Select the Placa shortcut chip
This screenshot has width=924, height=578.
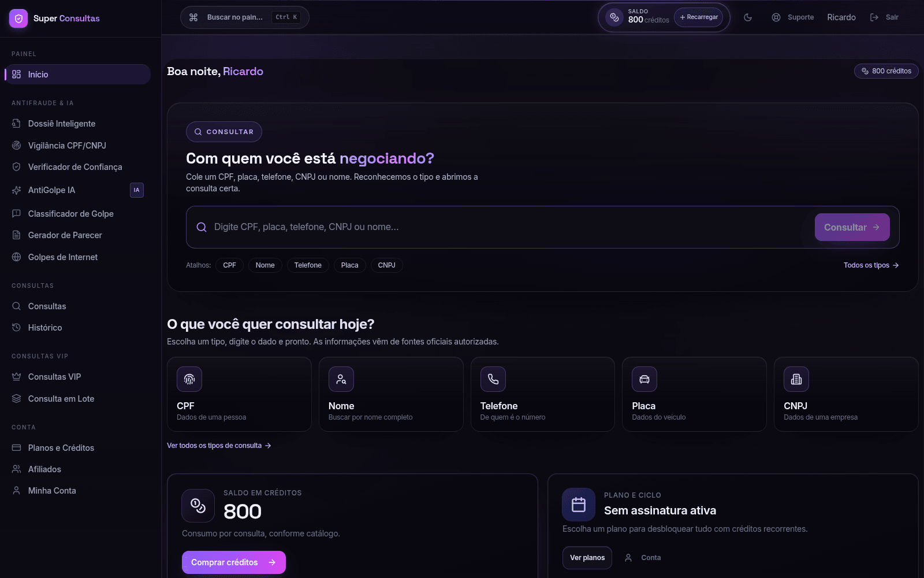tap(349, 265)
